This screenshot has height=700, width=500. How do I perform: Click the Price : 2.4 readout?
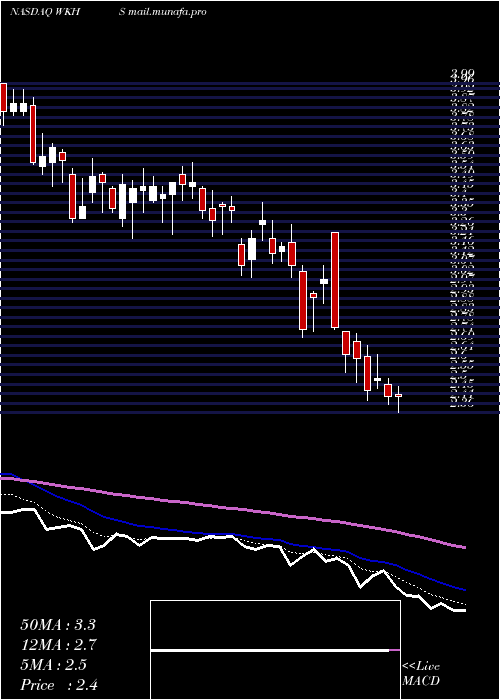tap(59, 685)
